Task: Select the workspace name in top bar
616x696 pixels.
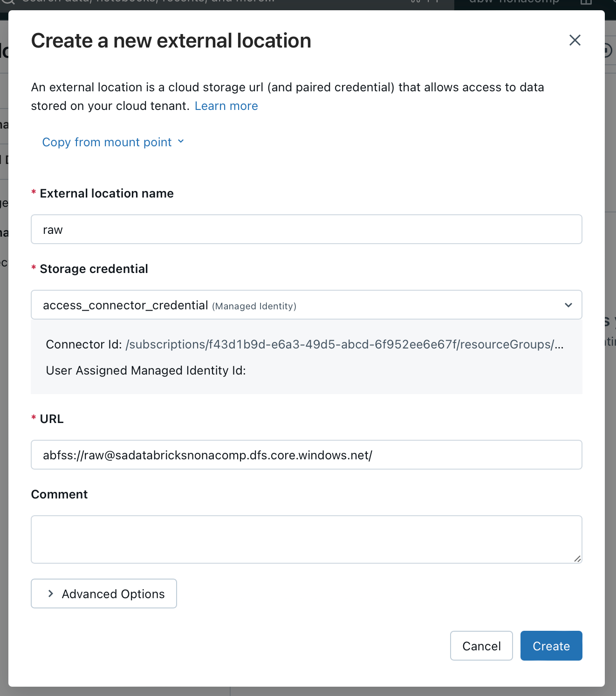Action: pyautogui.click(x=513, y=3)
